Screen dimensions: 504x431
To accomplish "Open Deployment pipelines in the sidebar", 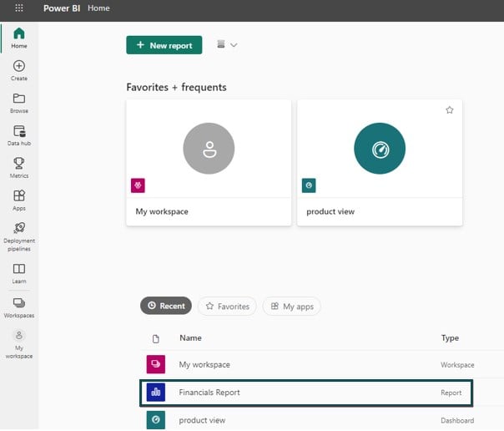I will click(19, 236).
